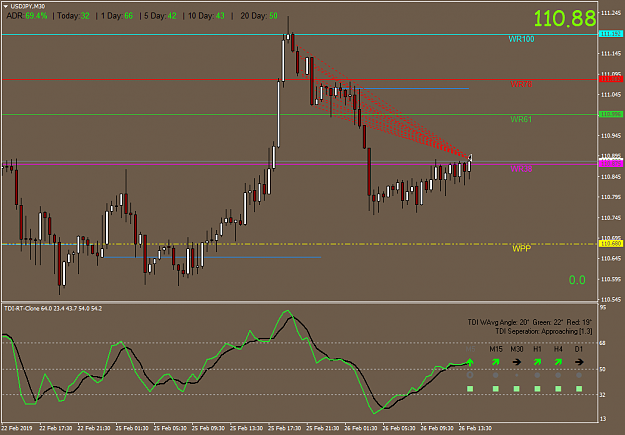Viewport: 625px width, 435px height.
Task: Click the Today: 32 range value
Action: pyautogui.click(x=73, y=16)
